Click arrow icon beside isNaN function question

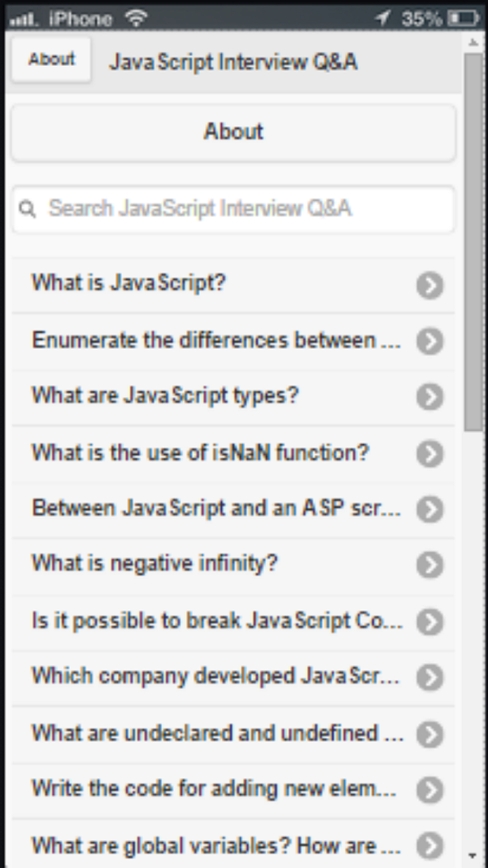click(430, 453)
